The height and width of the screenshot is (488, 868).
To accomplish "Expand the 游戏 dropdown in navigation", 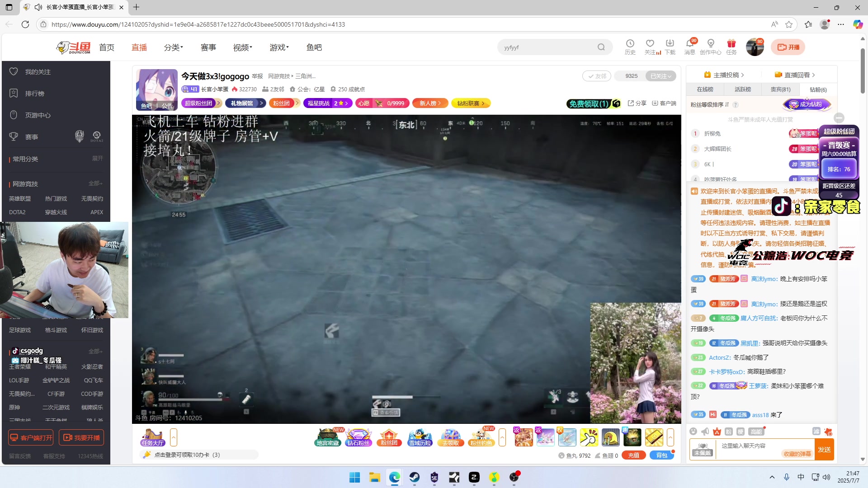I will [279, 47].
